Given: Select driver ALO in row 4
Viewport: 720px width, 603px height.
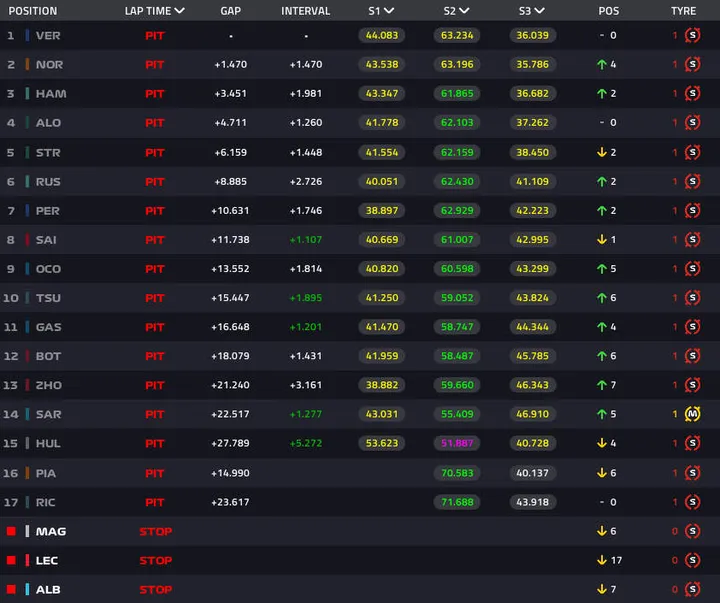Looking at the screenshot, I should [48, 123].
